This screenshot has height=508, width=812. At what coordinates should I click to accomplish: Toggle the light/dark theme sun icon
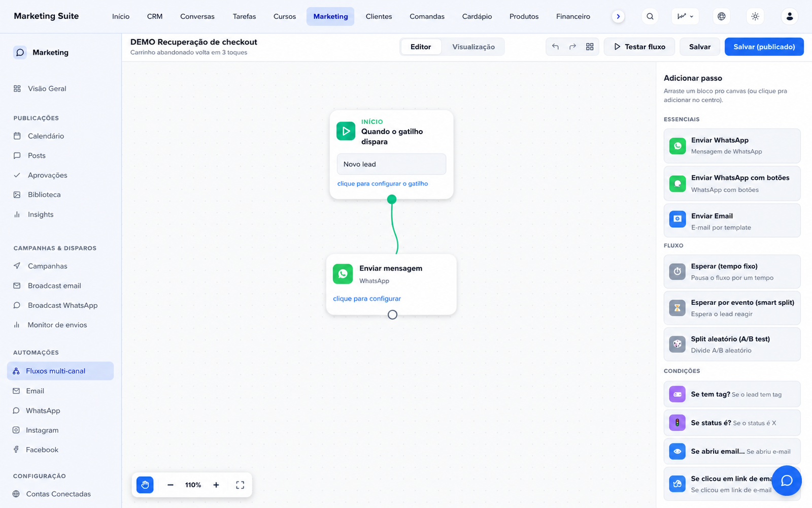coord(755,16)
